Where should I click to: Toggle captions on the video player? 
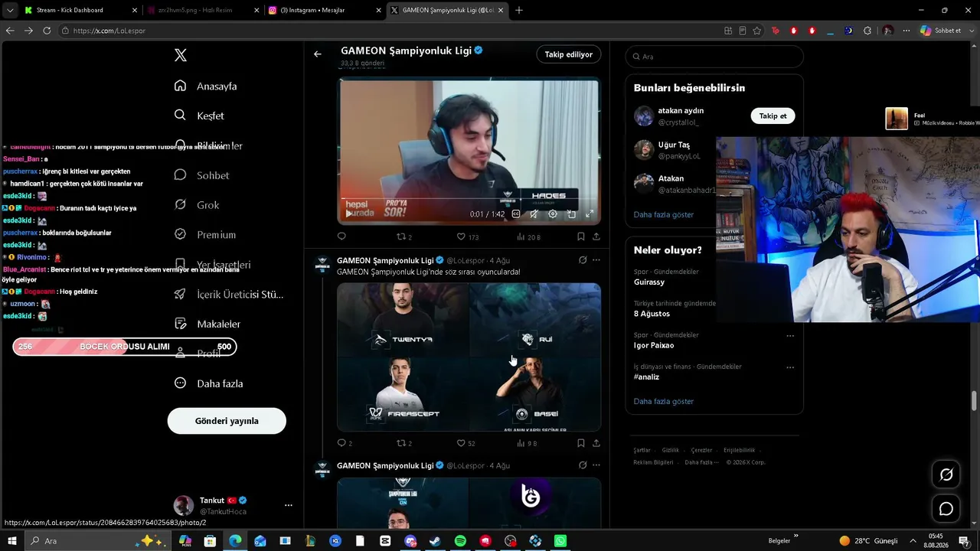click(516, 214)
